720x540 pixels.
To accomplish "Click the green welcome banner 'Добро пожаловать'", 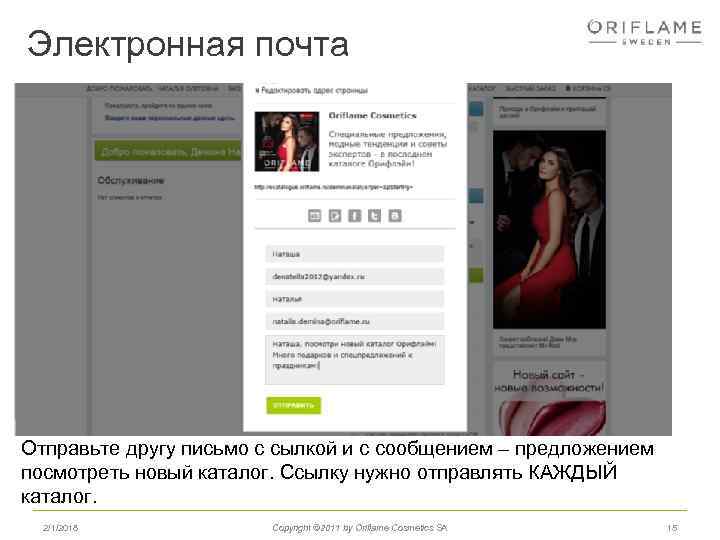I will [168, 151].
